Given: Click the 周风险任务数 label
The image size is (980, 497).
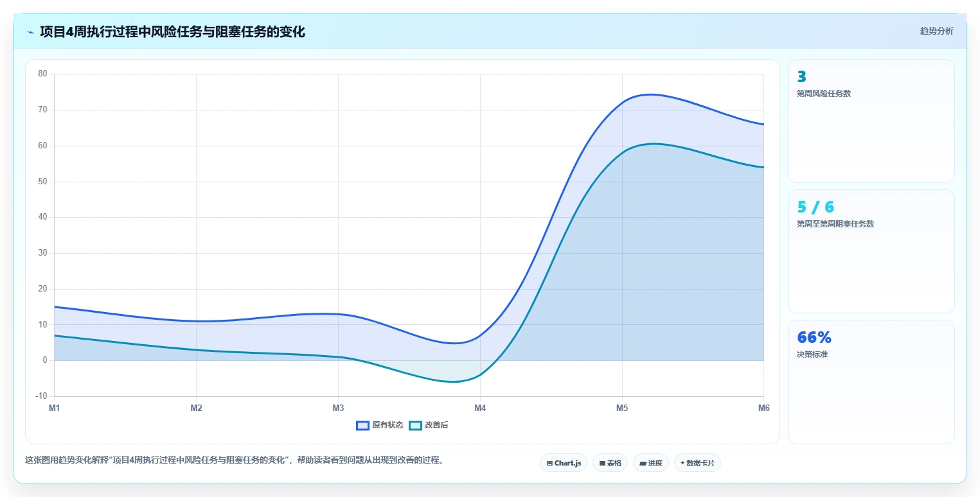Looking at the screenshot, I should tap(824, 94).
